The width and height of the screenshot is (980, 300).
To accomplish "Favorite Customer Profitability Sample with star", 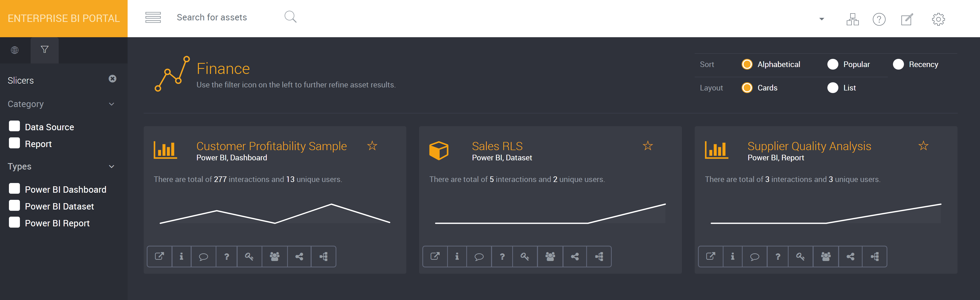I will [x=372, y=146].
